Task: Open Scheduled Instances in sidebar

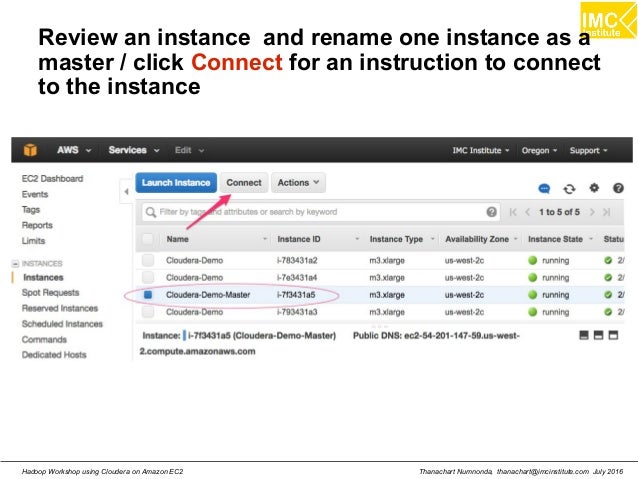Action: pyautogui.click(x=62, y=324)
